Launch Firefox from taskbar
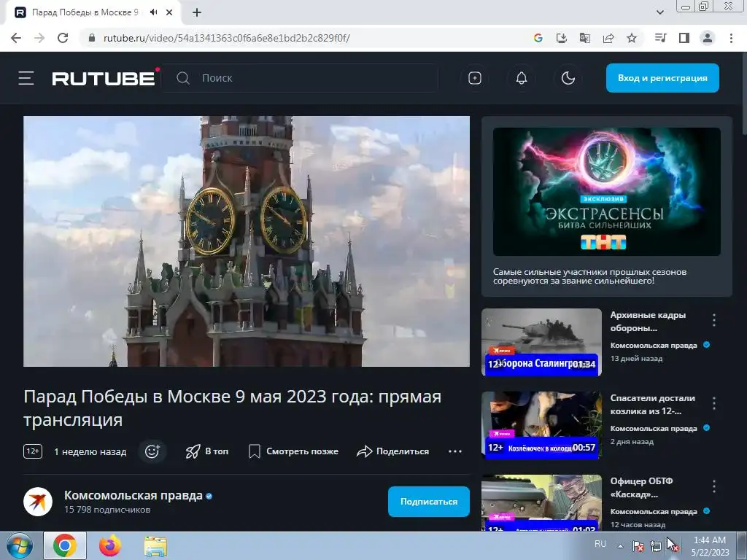The image size is (747, 560). point(109,545)
